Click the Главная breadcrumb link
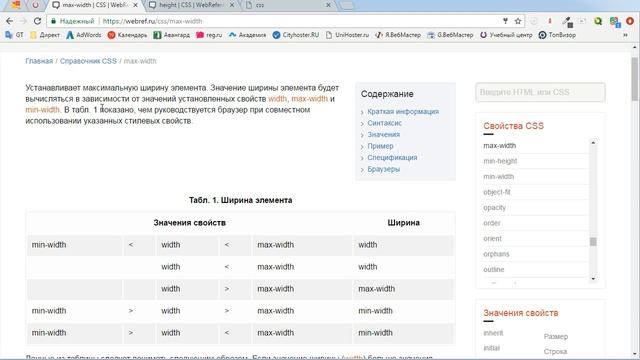Image resolution: width=640 pixels, height=360 pixels. pyautogui.click(x=39, y=61)
